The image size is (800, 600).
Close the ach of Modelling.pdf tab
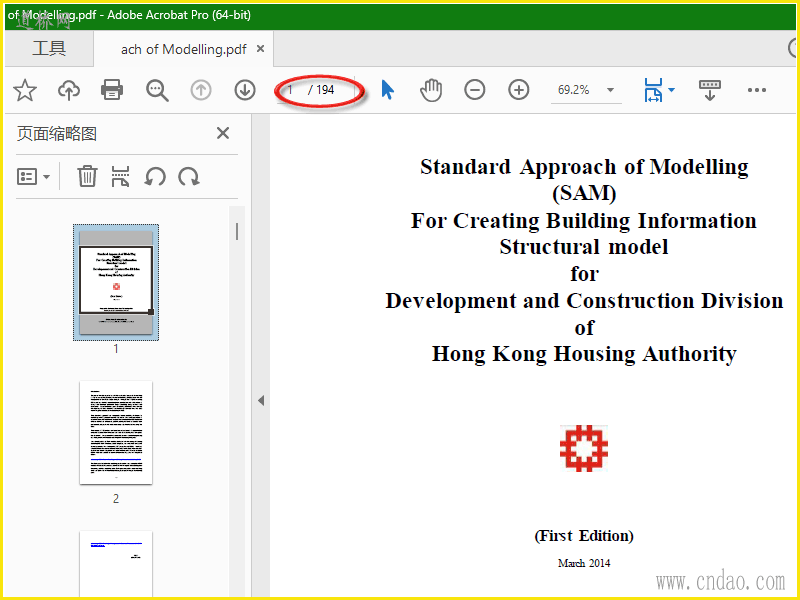point(260,49)
